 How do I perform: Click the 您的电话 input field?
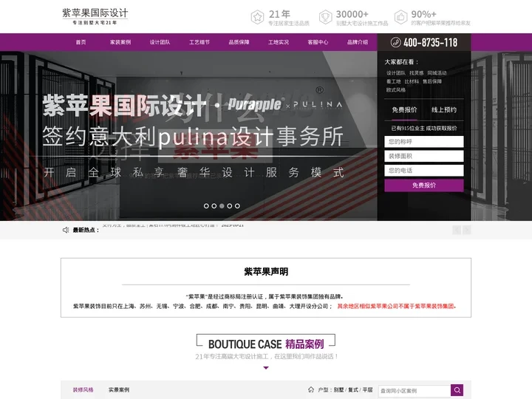[424, 171]
